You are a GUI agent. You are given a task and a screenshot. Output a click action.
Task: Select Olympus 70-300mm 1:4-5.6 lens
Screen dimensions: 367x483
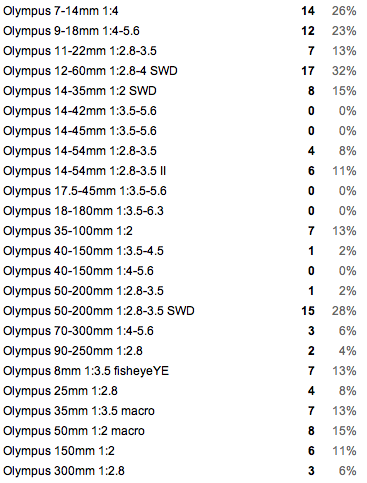pyautogui.click(x=78, y=331)
